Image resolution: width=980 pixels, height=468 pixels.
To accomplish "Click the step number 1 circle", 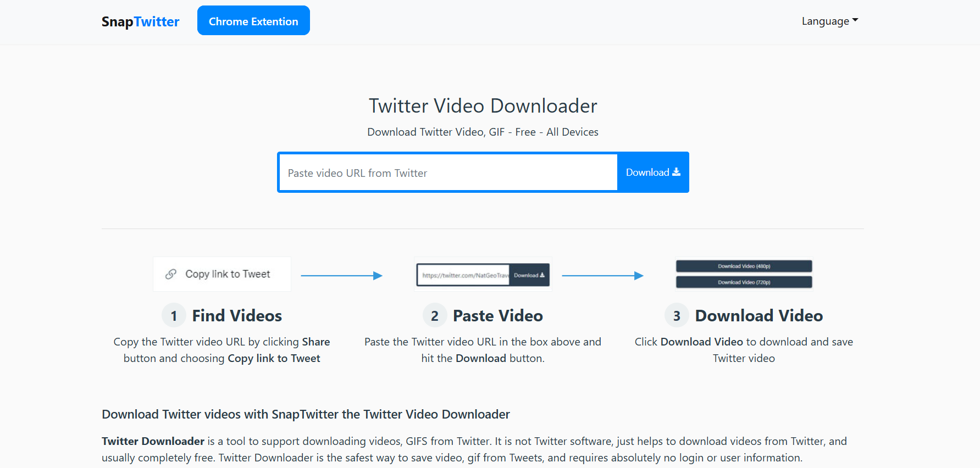I will click(174, 316).
